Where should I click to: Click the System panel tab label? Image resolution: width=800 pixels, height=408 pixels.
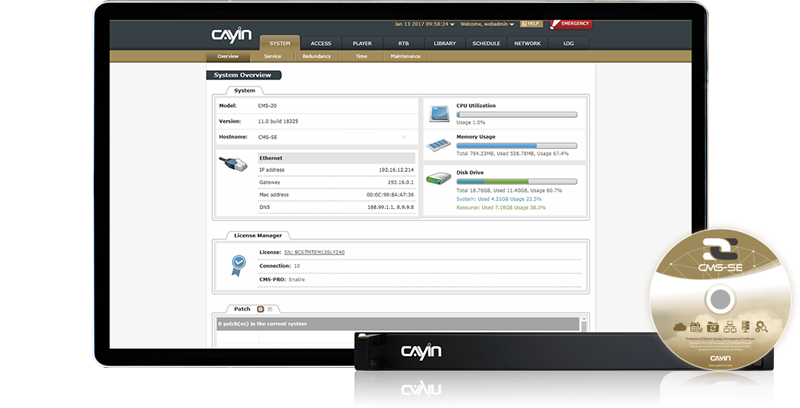tap(244, 90)
